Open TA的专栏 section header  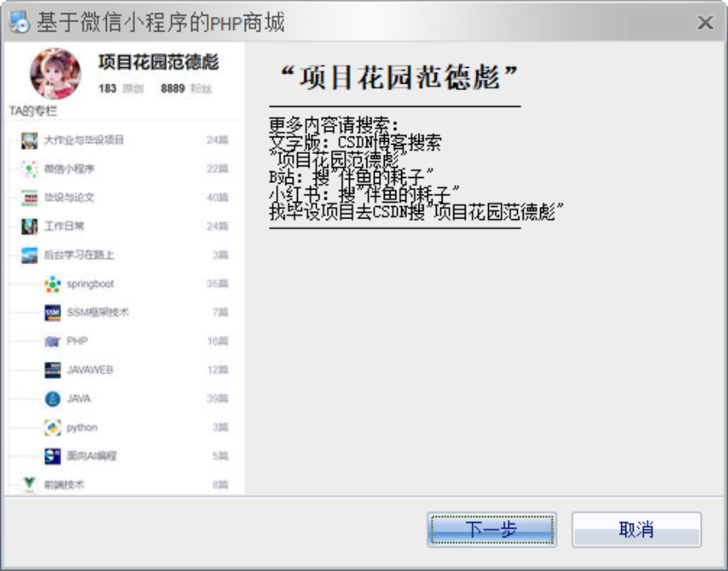point(33,111)
